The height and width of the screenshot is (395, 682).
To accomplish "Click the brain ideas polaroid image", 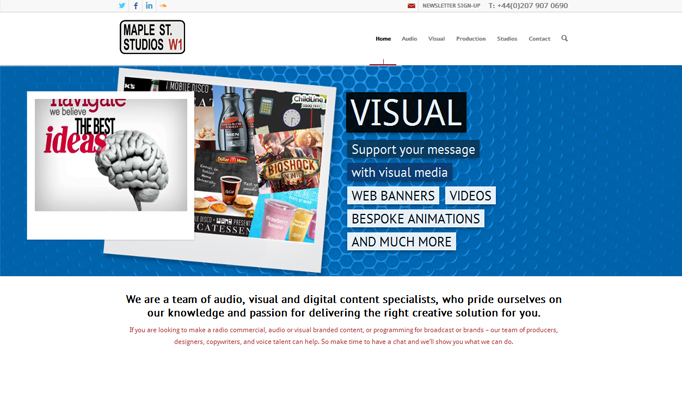I will [x=110, y=165].
